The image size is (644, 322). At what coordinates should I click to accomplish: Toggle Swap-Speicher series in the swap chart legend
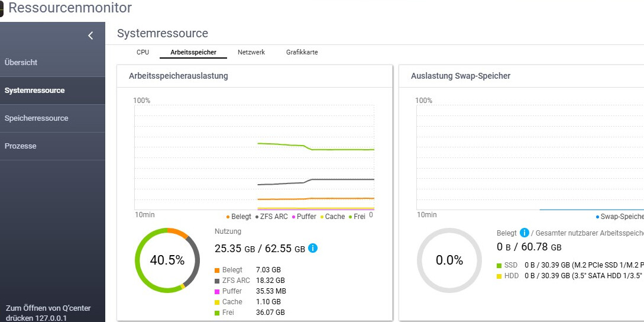[621, 217]
